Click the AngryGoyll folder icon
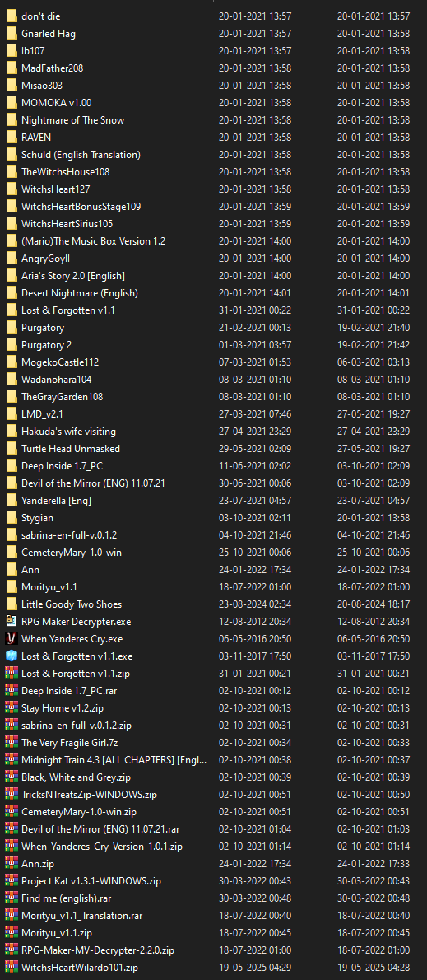Image resolution: width=427 pixels, height=980 pixels. pos(12,258)
